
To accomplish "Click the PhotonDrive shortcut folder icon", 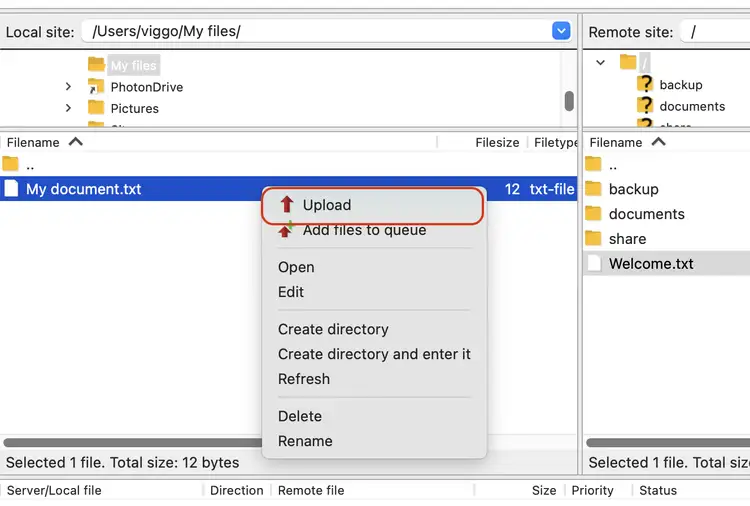I will pos(96,86).
